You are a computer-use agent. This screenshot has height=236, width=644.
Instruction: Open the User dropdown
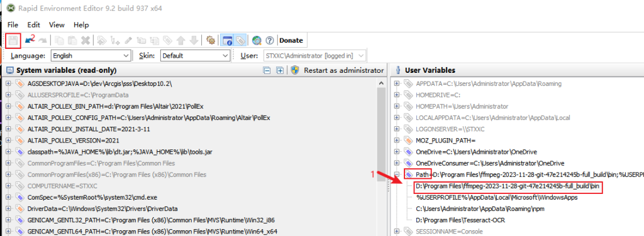pyautogui.click(x=314, y=55)
